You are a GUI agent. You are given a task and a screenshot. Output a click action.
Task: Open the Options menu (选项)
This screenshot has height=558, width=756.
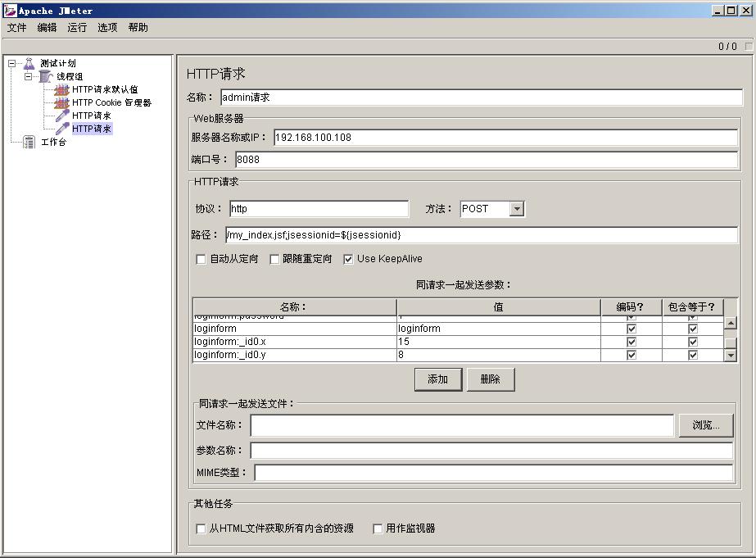[107, 28]
